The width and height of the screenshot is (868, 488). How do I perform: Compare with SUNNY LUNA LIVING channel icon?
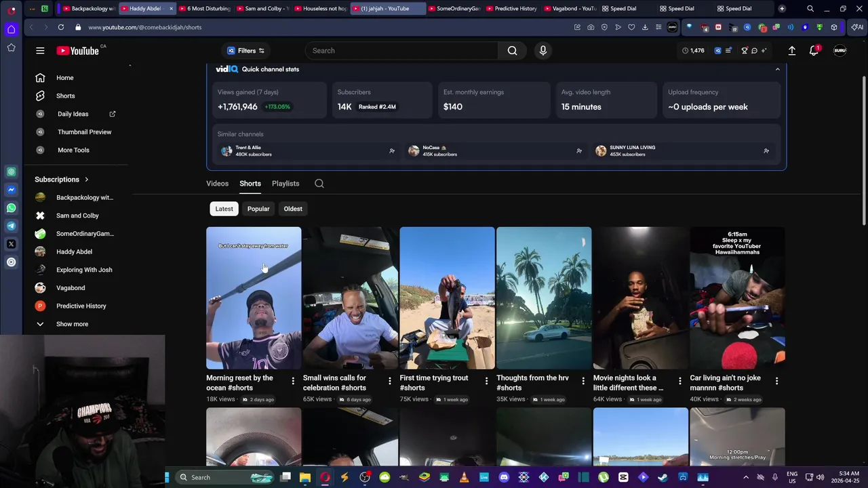(x=766, y=151)
